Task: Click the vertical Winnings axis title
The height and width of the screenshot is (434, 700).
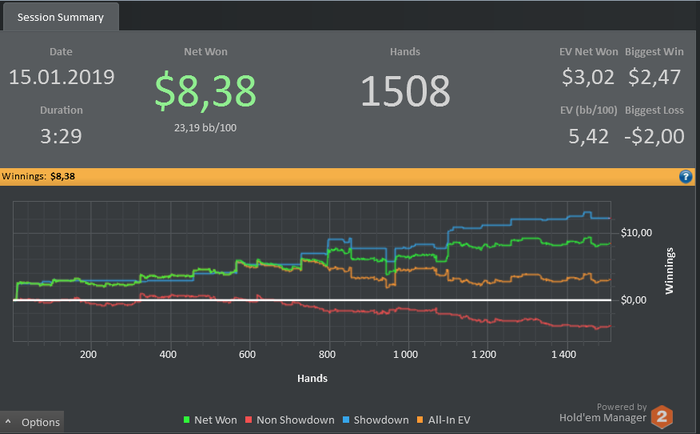Action: [669, 271]
